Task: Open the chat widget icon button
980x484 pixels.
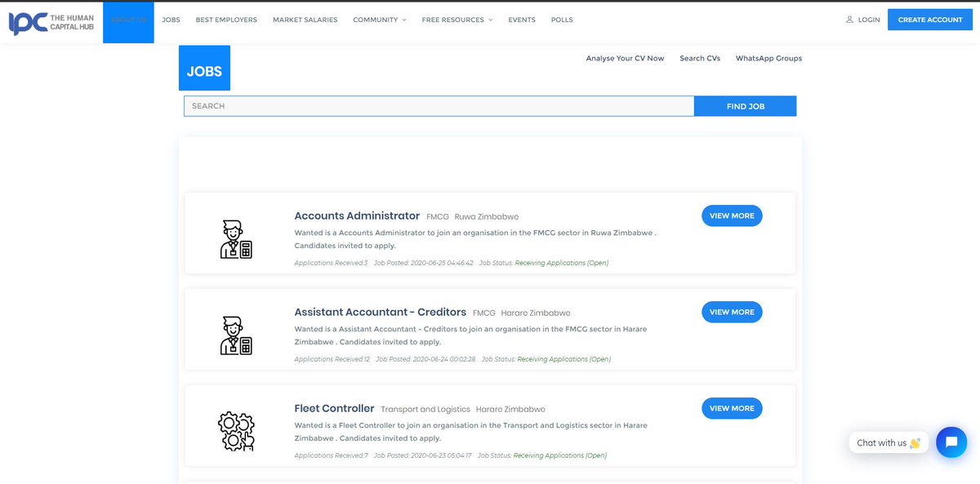Action: coord(951,442)
